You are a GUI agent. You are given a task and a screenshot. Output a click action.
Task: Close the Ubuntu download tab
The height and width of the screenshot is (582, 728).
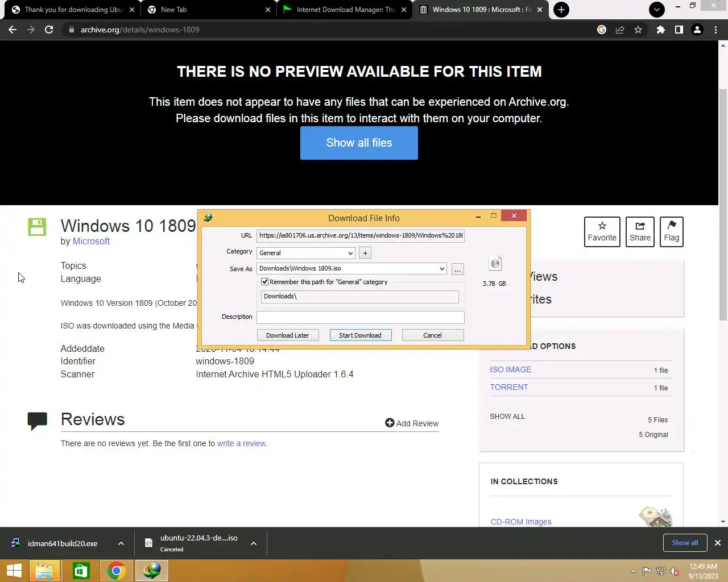132,10
